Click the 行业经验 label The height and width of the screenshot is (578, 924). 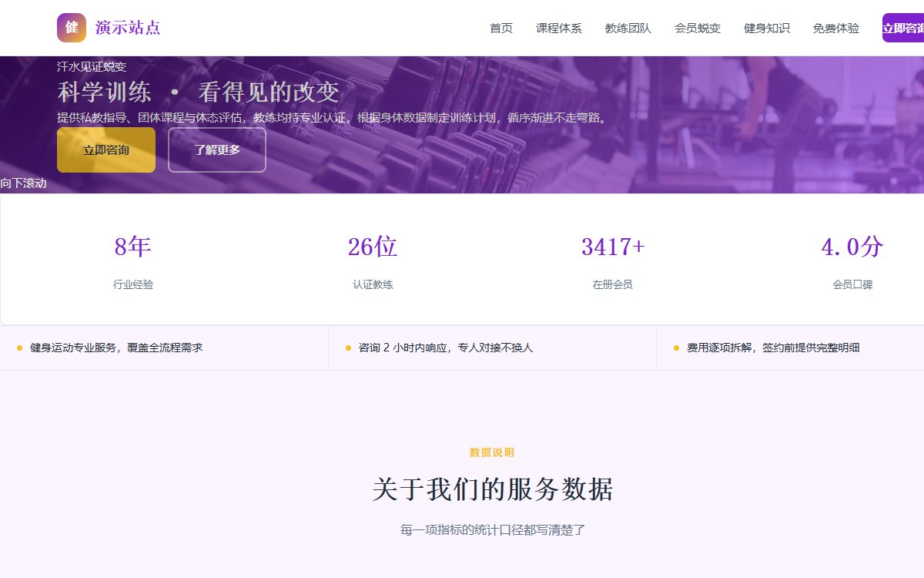132,284
